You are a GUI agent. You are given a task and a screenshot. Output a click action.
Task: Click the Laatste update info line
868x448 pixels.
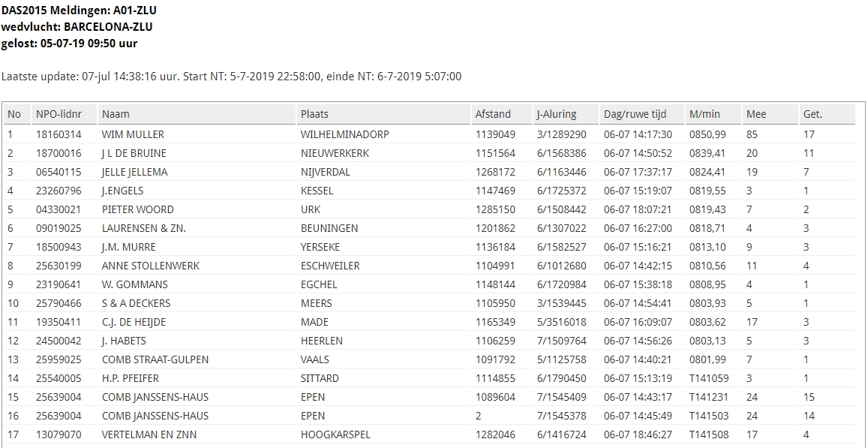point(231,77)
